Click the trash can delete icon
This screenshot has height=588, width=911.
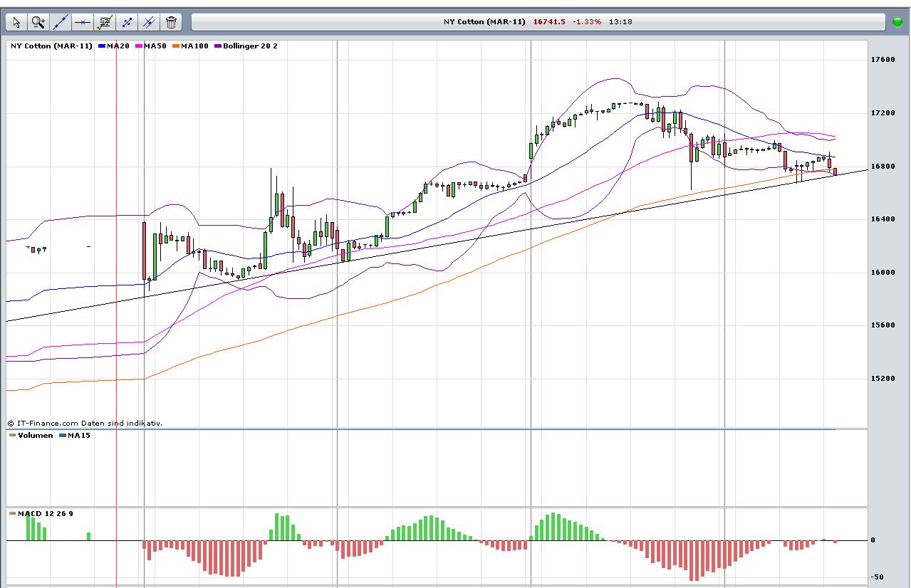click(171, 22)
